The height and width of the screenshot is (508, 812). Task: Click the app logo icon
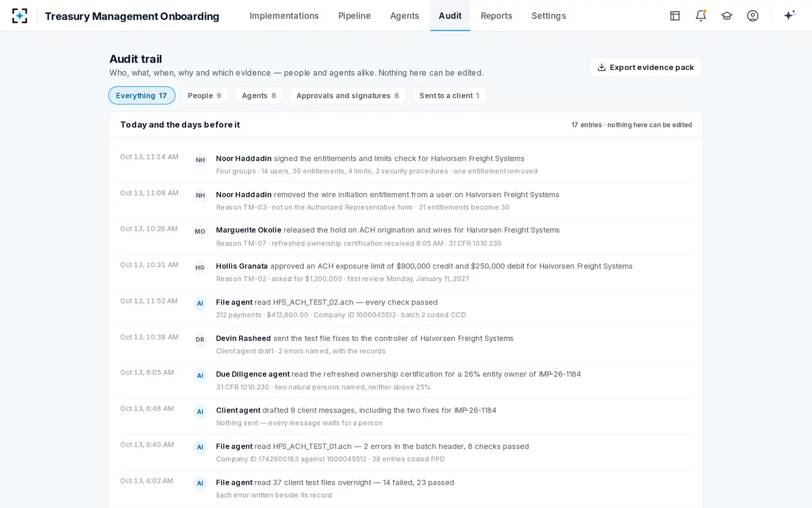point(20,16)
